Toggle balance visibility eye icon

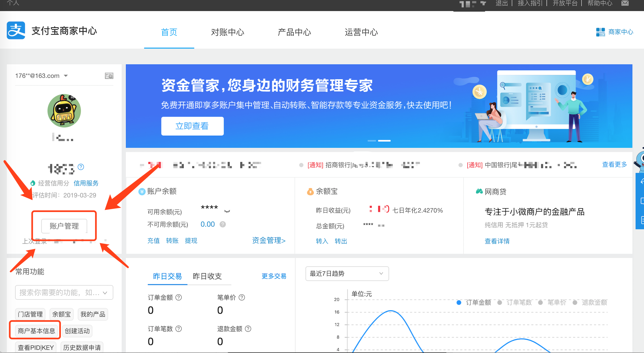(227, 211)
